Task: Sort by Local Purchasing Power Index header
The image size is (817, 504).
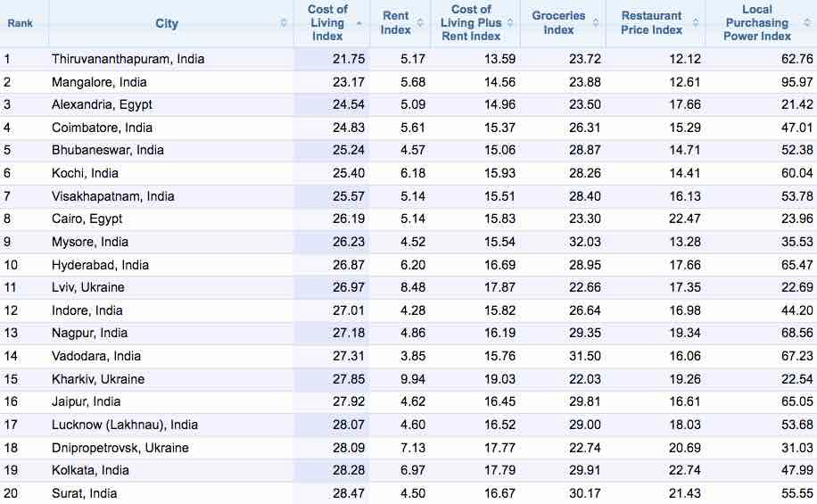Action: [x=757, y=23]
